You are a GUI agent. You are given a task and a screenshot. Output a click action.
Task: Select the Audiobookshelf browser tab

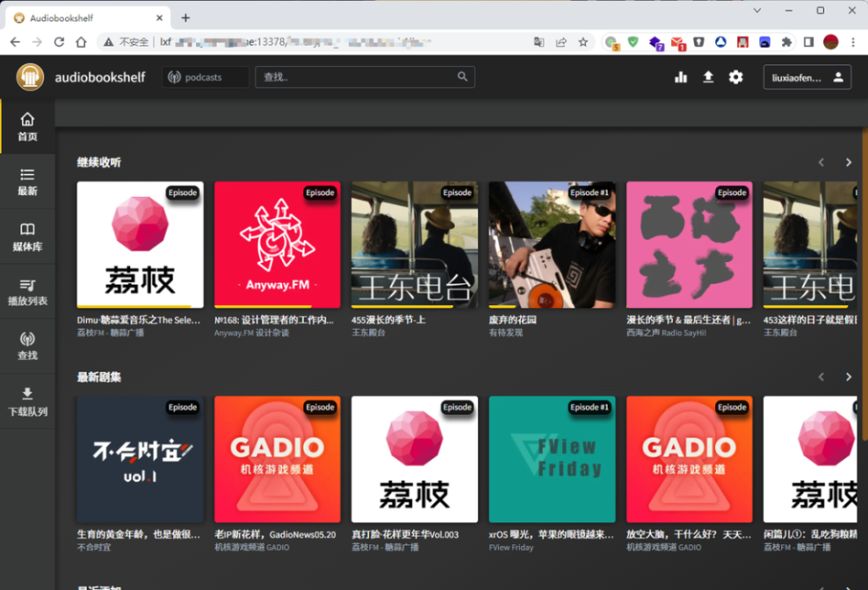coord(89,17)
